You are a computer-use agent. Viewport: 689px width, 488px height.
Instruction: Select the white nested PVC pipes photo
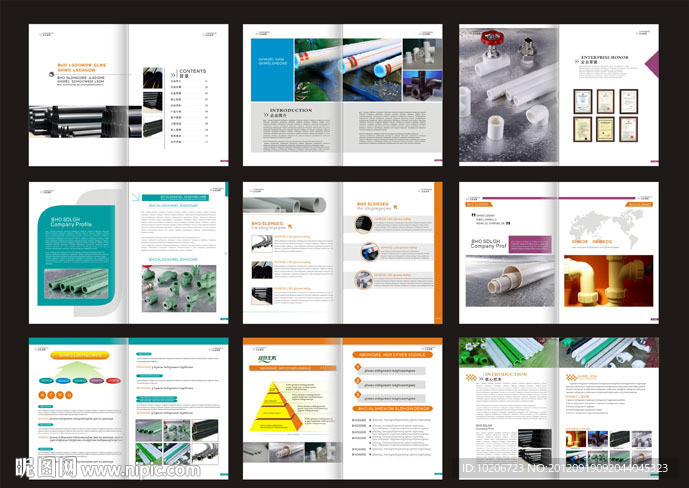pyautogui.click(x=510, y=281)
